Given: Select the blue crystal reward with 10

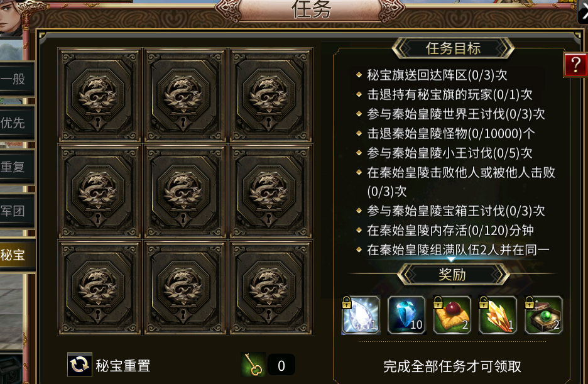Looking at the screenshot, I should tap(406, 315).
